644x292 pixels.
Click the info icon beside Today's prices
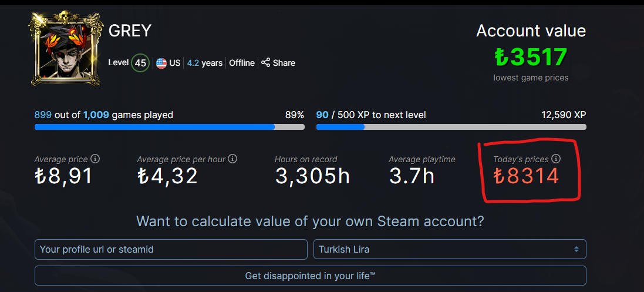tap(557, 159)
